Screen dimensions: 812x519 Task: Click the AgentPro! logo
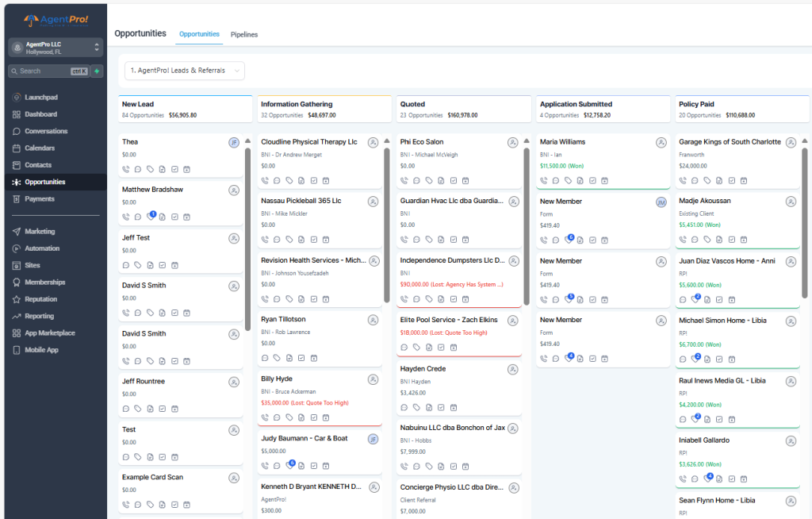click(56, 20)
